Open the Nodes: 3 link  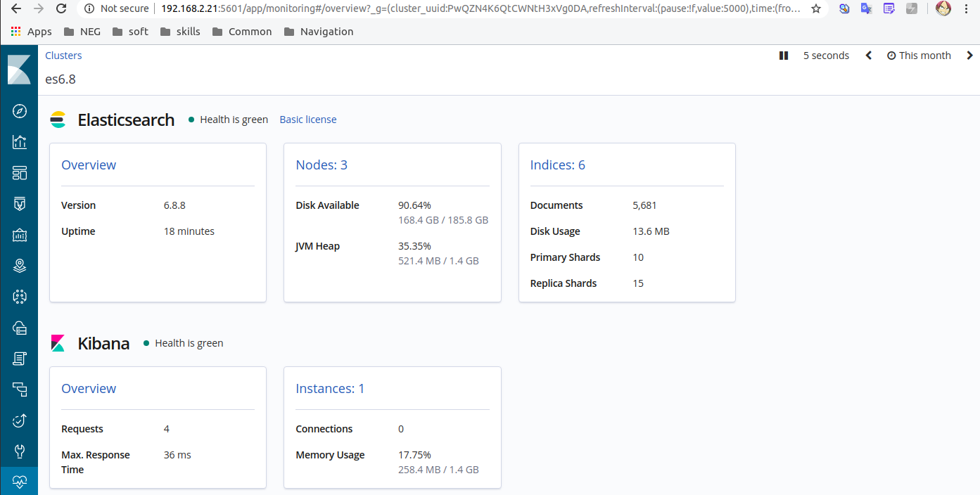(322, 165)
